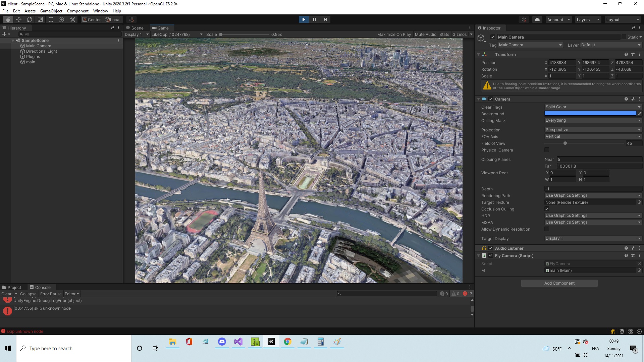The image size is (644, 362).
Task: Select Directional Light in Hierarchy
Action: coord(41,51)
